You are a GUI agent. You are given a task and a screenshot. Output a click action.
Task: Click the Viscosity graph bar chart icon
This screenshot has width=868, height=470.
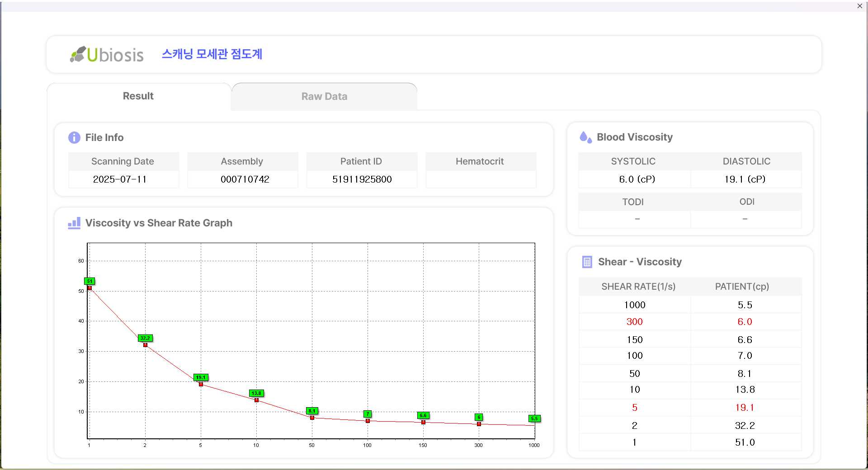point(74,223)
